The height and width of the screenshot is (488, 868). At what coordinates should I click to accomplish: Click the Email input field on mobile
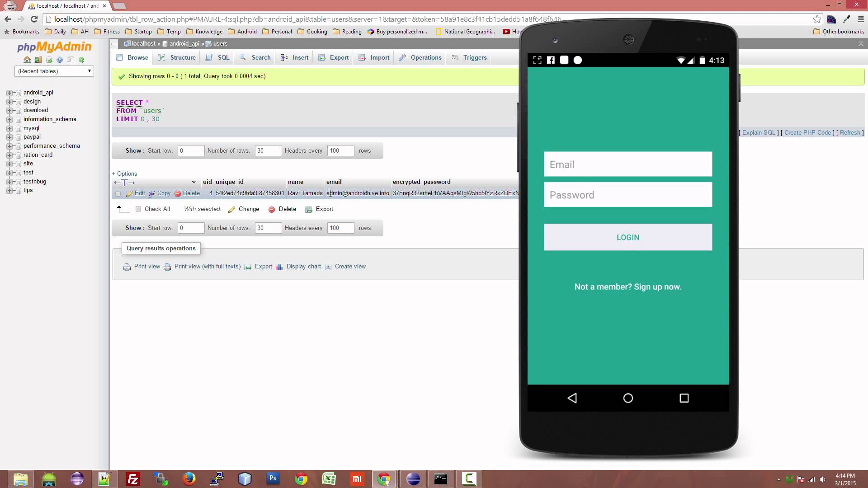[628, 164]
